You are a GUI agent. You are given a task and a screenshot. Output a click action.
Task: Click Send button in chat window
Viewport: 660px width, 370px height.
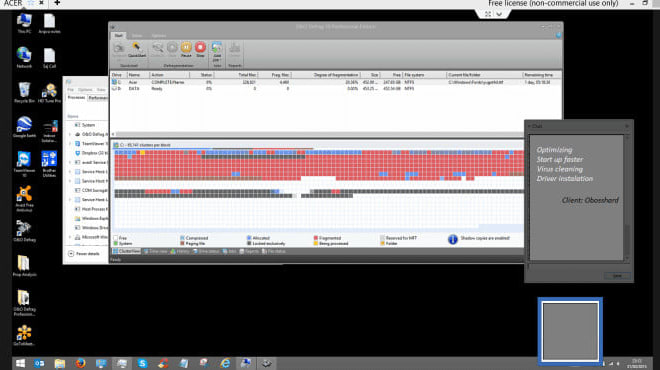tap(617, 276)
